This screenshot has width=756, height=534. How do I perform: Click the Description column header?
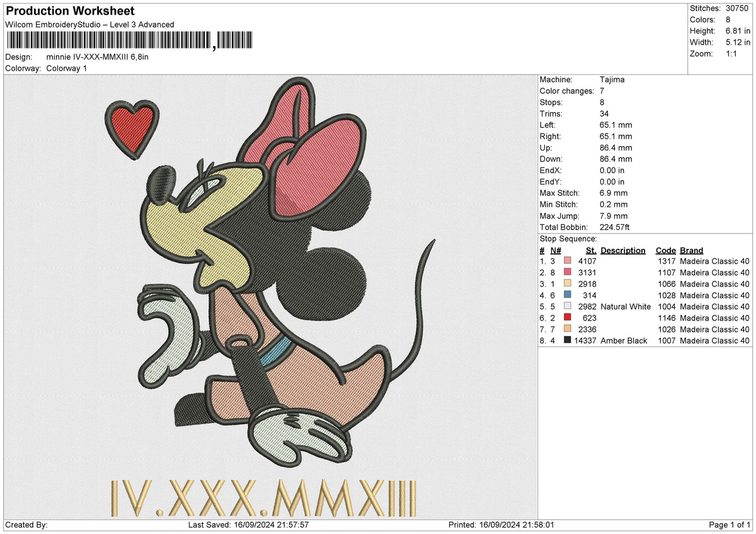(623, 250)
